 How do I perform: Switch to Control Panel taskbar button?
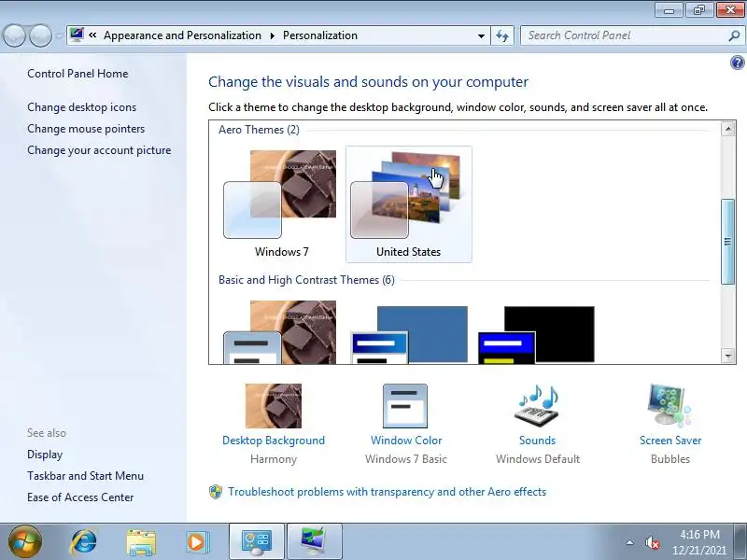pyautogui.click(x=257, y=542)
